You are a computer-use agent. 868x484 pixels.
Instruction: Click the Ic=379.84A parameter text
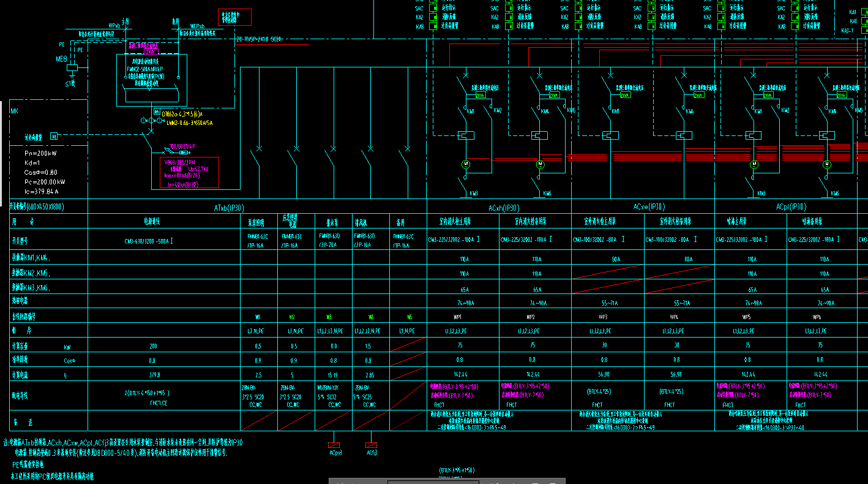click(42, 192)
